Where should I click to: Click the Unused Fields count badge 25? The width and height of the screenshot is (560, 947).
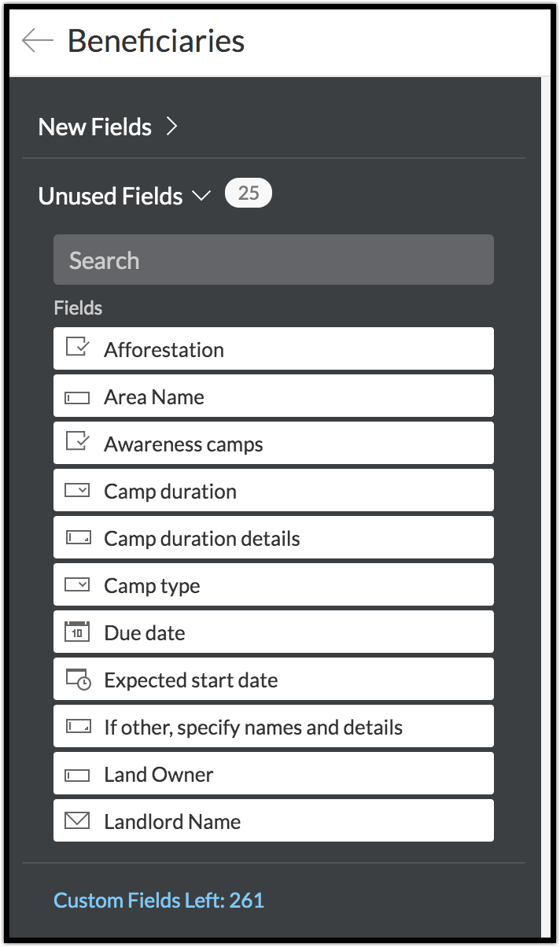249,193
